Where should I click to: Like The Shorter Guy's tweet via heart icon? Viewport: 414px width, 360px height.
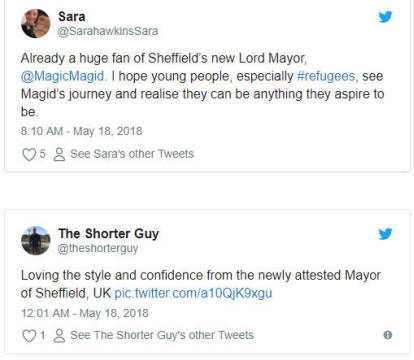[x=29, y=336]
